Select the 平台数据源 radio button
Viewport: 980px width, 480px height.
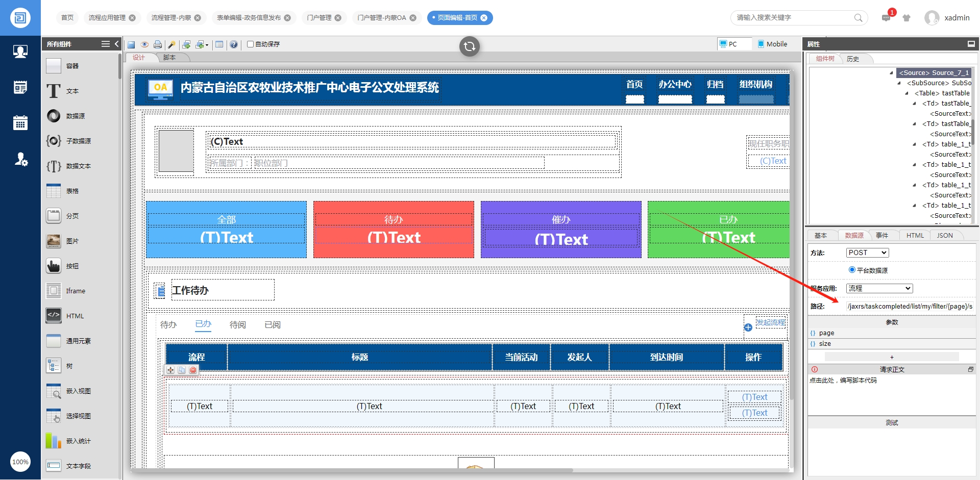coord(852,270)
